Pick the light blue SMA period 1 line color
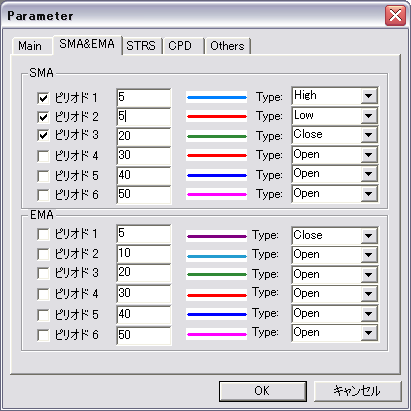 tap(217, 97)
